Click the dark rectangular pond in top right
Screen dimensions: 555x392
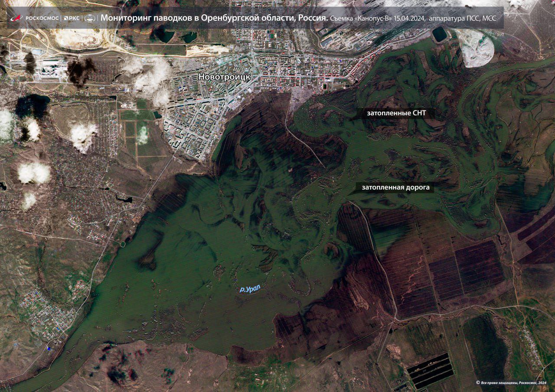(x=440, y=34)
